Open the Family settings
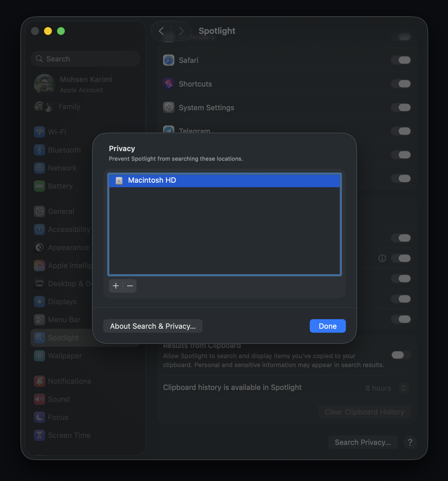This screenshot has width=448, height=481. (85, 107)
